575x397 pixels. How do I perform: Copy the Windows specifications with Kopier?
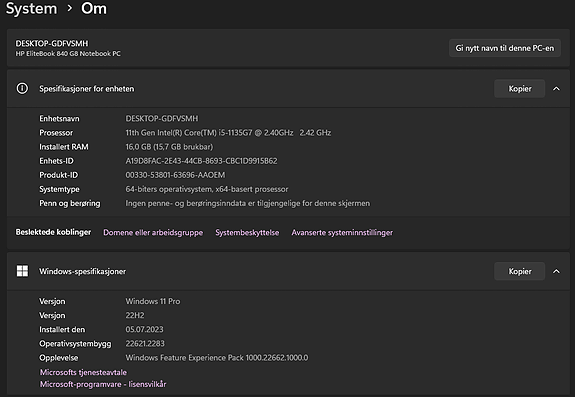(519, 271)
